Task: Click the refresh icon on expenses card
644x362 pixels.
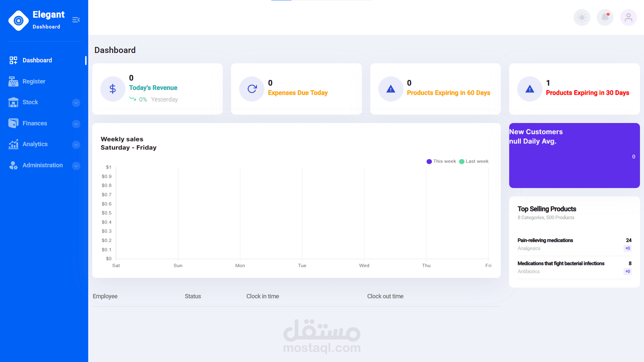Action: coord(252,89)
